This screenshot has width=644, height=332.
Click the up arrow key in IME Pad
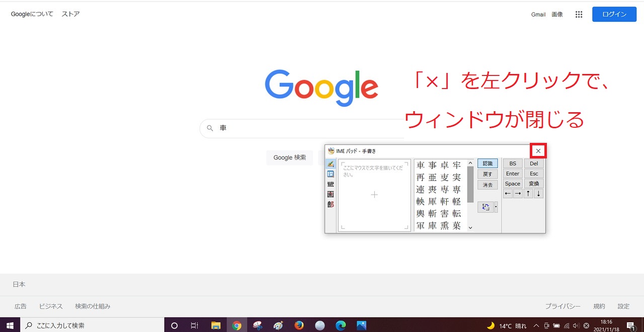click(x=528, y=194)
